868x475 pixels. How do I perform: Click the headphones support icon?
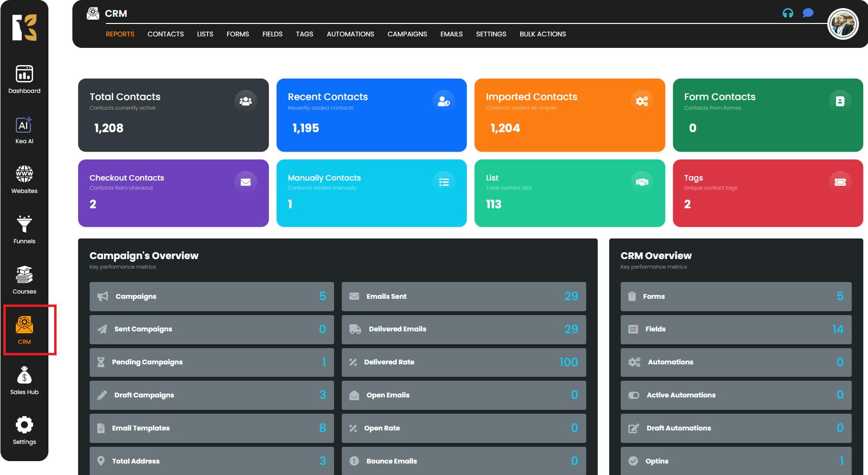click(787, 13)
